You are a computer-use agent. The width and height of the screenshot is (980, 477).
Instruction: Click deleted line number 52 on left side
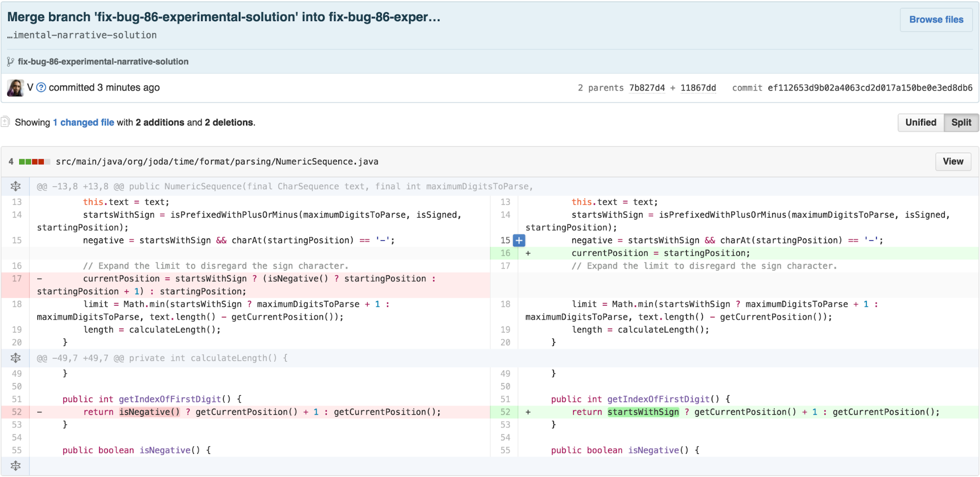17,412
